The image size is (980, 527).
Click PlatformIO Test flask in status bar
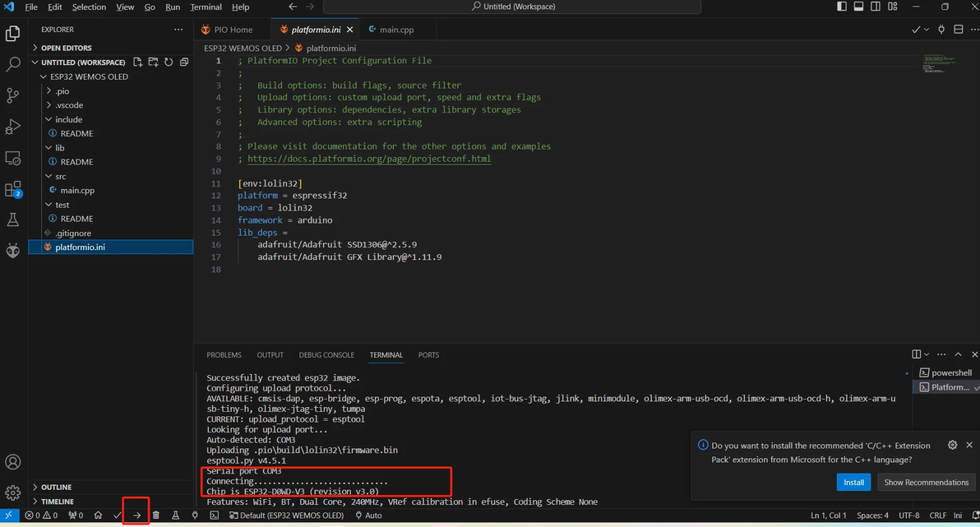click(x=176, y=515)
